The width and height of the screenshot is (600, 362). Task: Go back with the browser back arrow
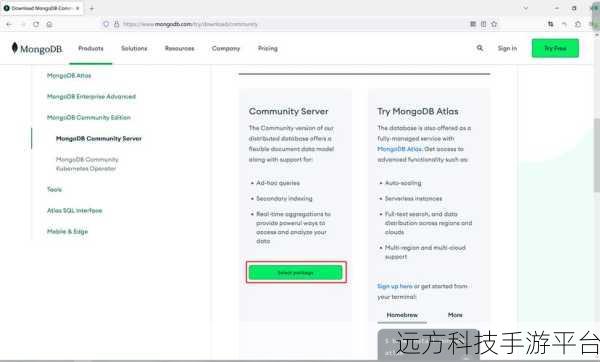tap(9, 24)
